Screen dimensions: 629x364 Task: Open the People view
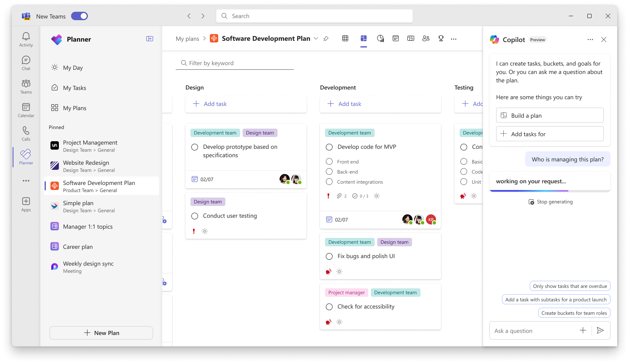click(x=426, y=38)
